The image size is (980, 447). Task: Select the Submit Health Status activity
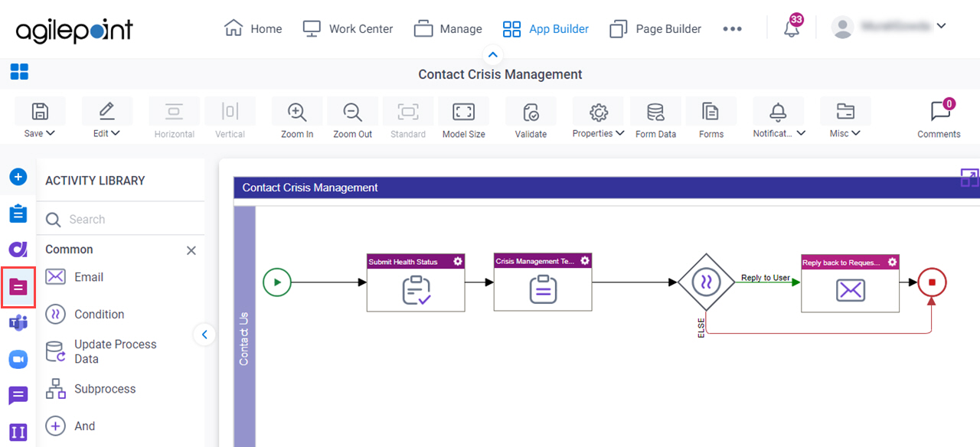pos(416,282)
